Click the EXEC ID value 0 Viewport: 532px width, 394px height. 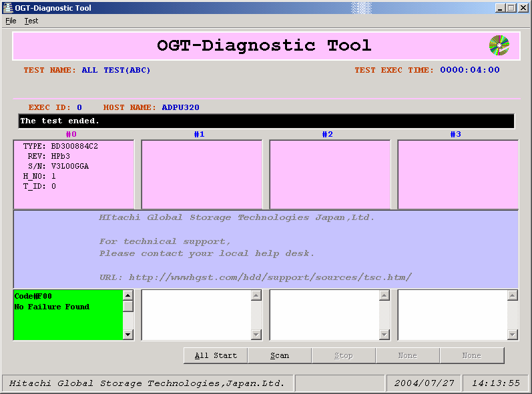tap(79, 107)
